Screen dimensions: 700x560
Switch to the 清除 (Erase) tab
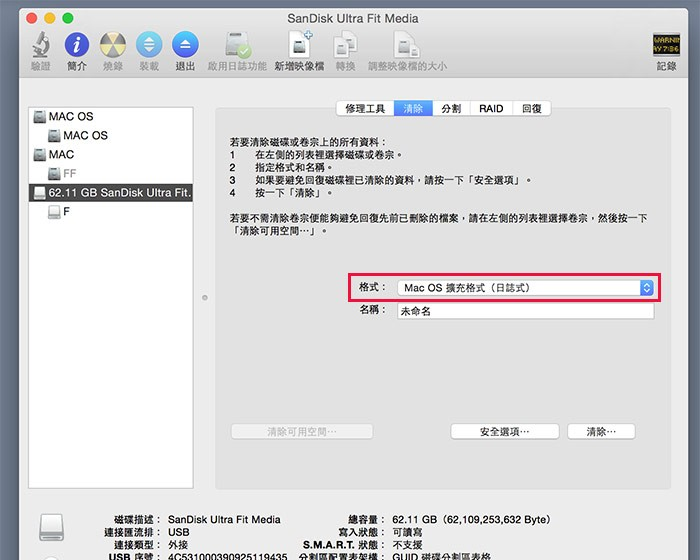[x=413, y=109]
